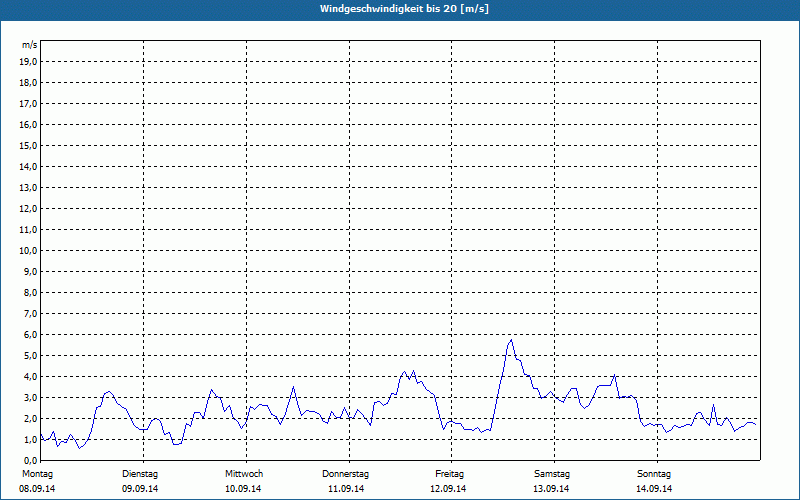This screenshot has height=500, width=800.
Task: Click the date 08.09.14
Action: point(37,489)
